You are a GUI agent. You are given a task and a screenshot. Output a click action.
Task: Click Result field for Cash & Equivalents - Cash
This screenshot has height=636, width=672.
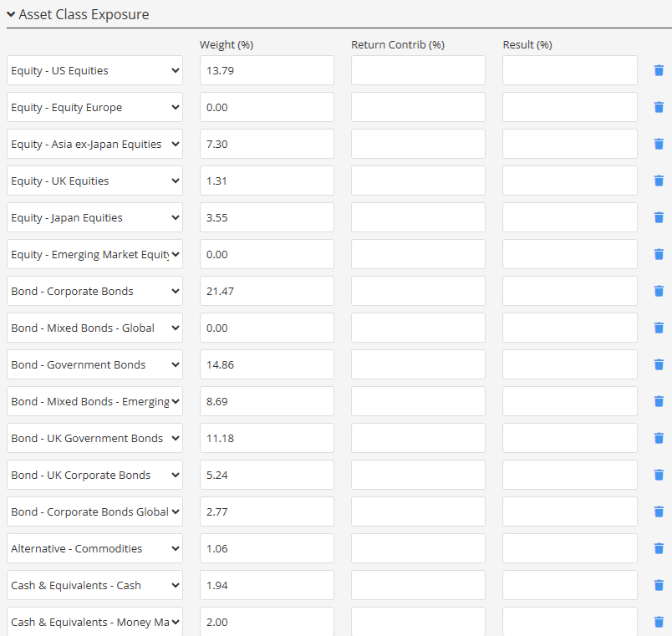point(570,585)
